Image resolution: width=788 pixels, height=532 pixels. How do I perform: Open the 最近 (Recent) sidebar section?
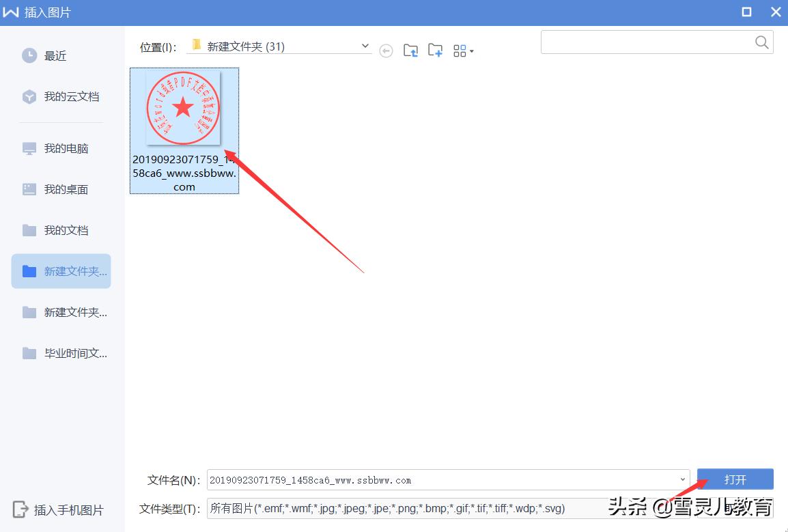coord(55,55)
